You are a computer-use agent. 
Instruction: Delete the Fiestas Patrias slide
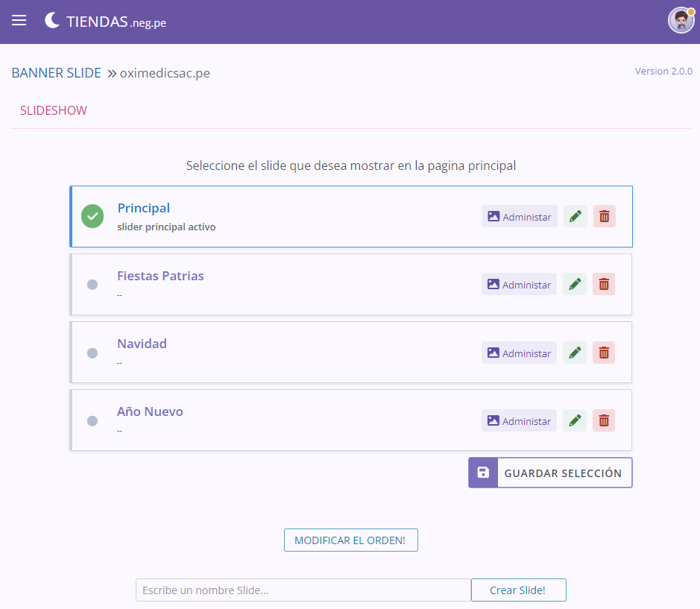604,285
